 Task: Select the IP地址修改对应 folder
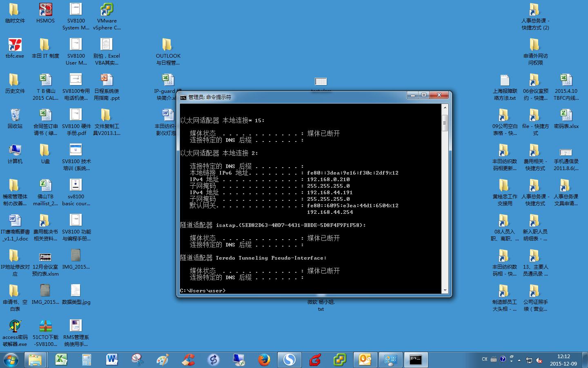click(x=15, y=263)
